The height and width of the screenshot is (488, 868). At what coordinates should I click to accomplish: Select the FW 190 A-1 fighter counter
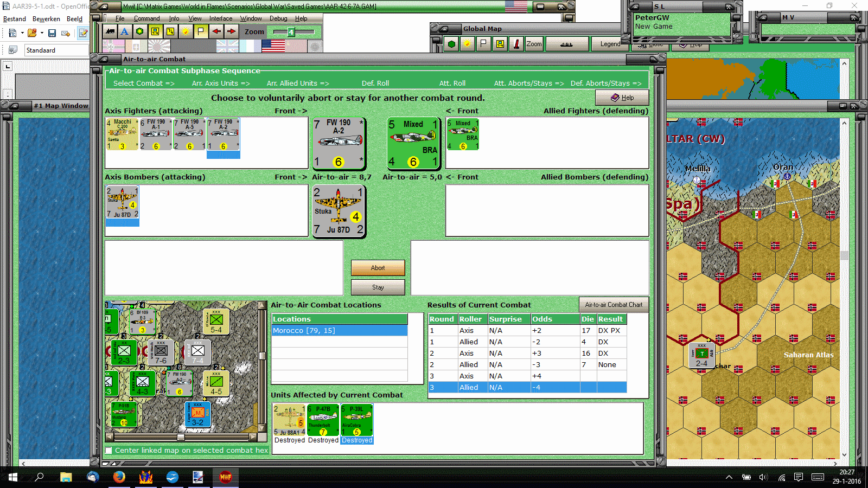click(156, 134)
